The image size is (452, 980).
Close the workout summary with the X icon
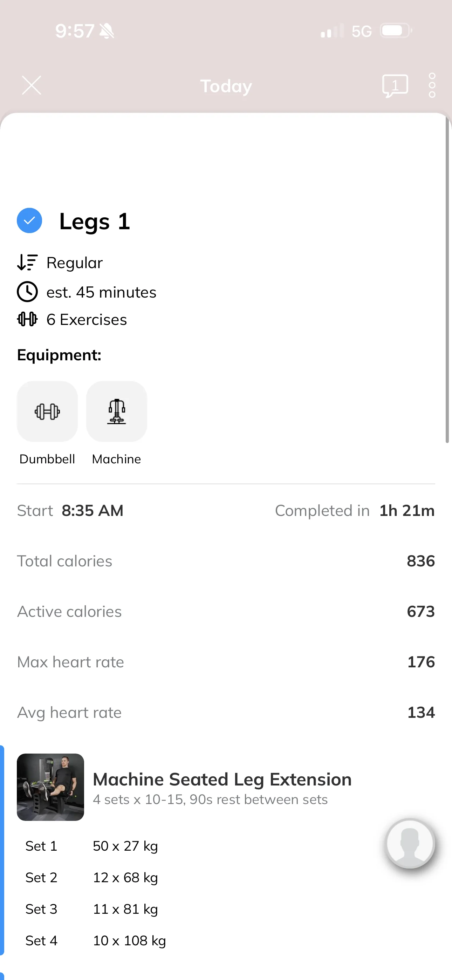click(x=32, y=85)
